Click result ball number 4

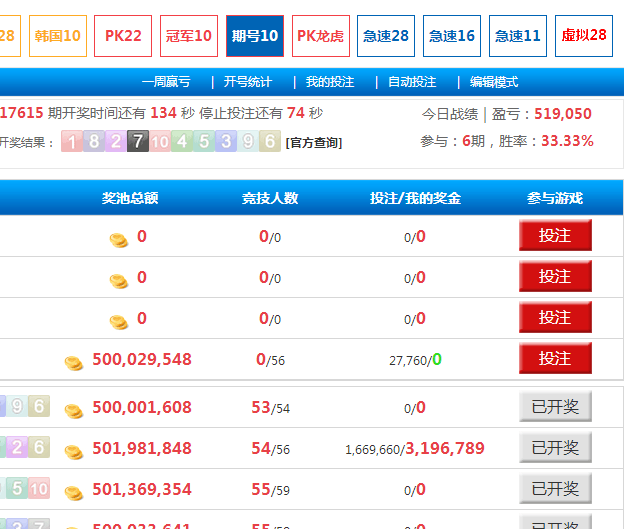182,141
